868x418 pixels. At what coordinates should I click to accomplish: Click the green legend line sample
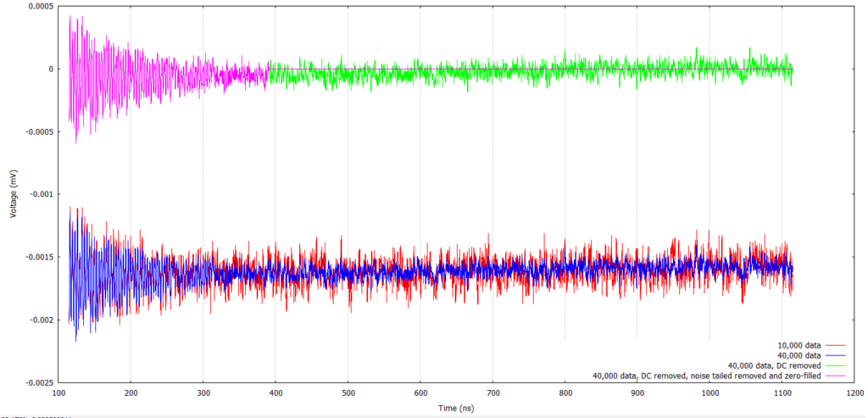836,365
